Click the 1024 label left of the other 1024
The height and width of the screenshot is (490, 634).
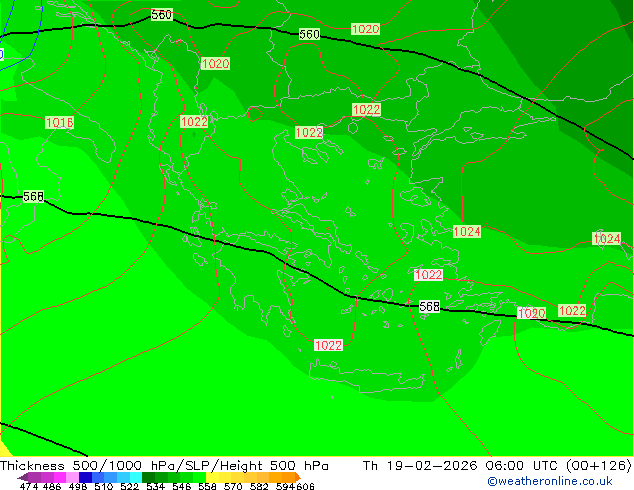pos(467,232)
